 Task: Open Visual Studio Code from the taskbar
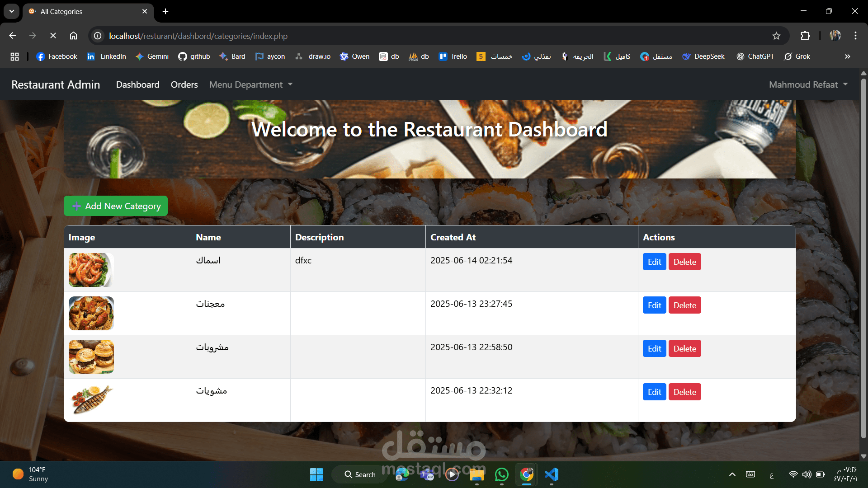[552, 474]
